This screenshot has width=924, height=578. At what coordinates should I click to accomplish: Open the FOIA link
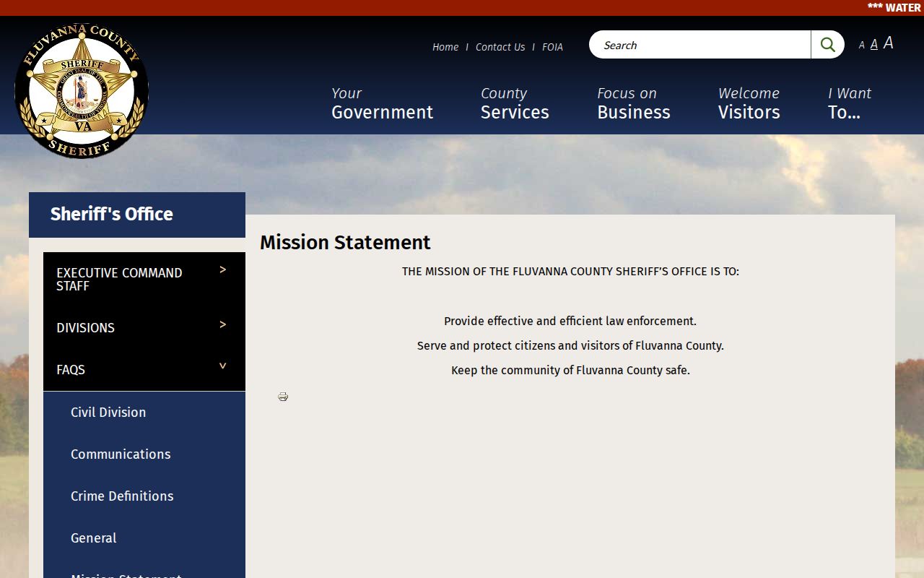click(x=552, y=47)
